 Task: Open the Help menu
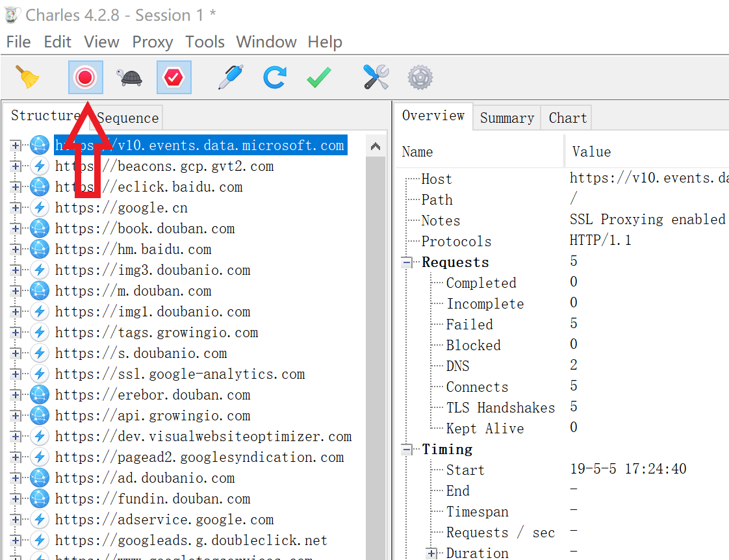pyautogui.click(x=324, y=42)
